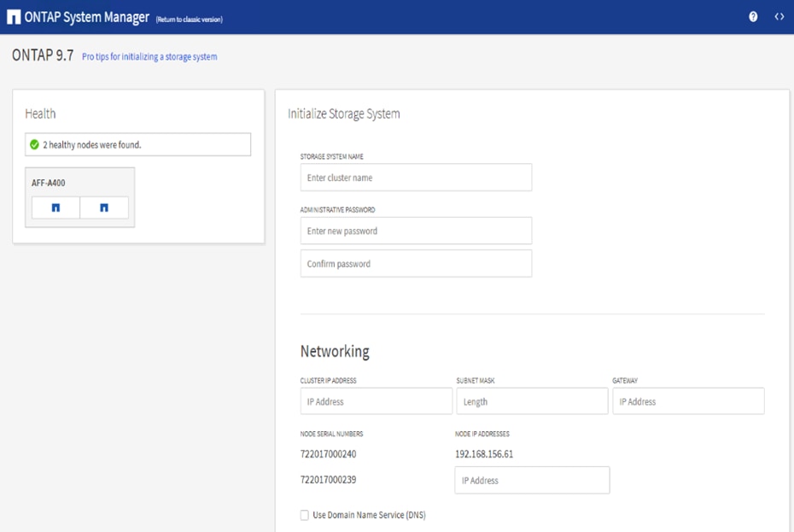Click the Administrative Password label
Screen dimensions: 794x532
pos(338,210)
